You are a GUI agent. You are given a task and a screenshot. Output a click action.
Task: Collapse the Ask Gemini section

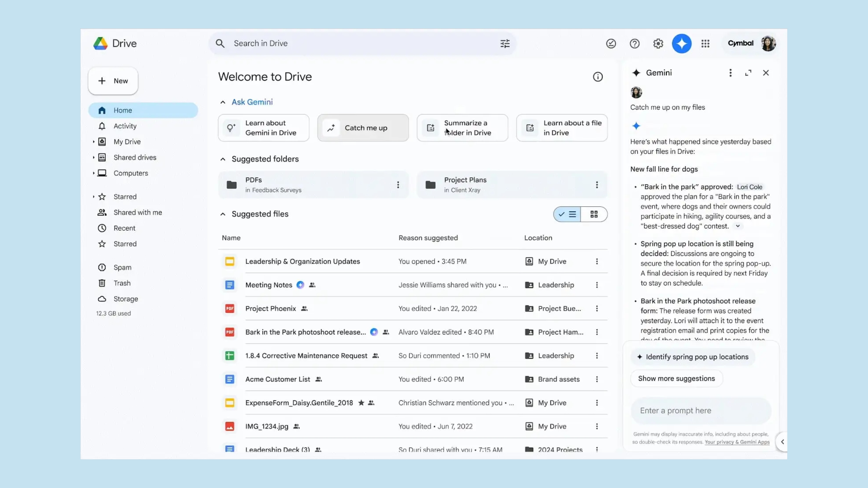click(223, 102)
